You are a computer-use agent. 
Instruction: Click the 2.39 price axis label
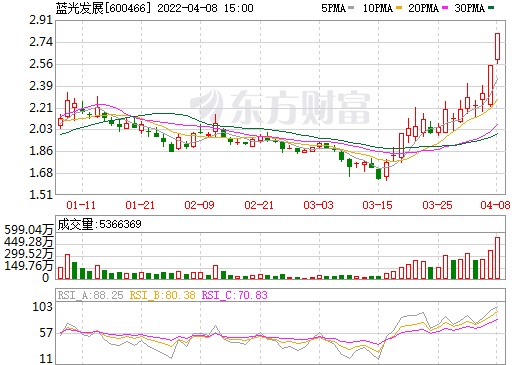click(x=41, y=86)
